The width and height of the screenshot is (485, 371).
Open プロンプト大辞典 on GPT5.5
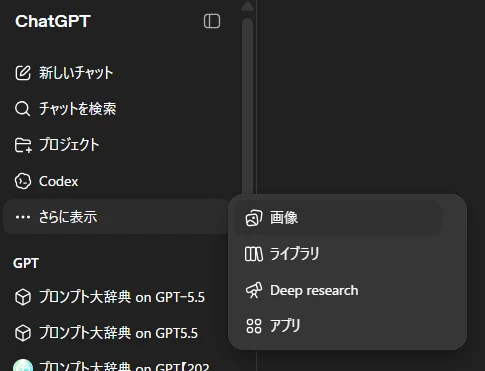click(x=116, y=333)
